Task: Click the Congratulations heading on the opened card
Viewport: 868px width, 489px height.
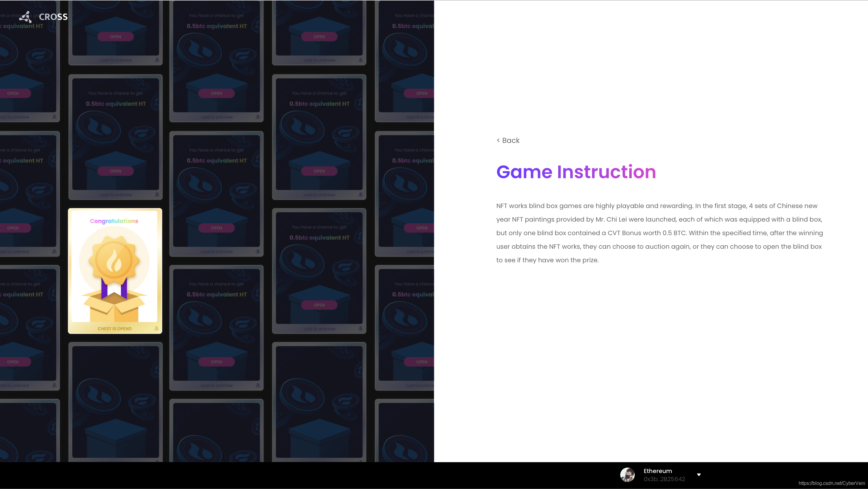Action: tap(114, 221)
